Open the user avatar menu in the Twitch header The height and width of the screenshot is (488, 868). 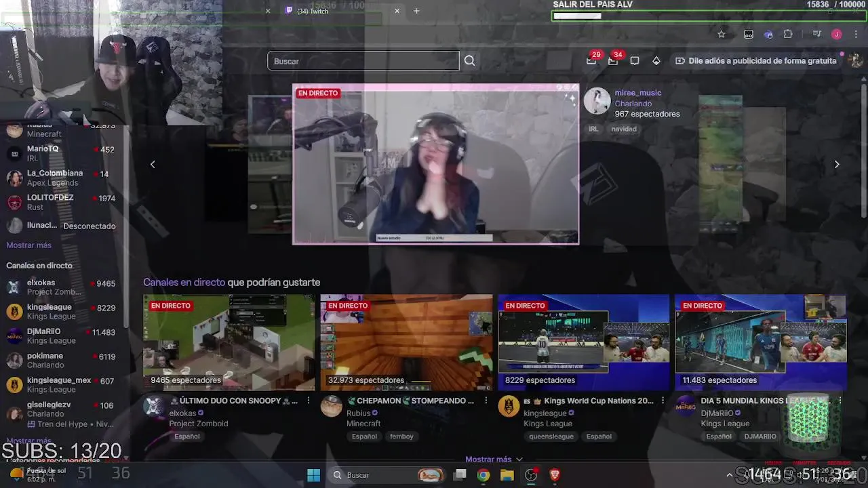[856, 60]
